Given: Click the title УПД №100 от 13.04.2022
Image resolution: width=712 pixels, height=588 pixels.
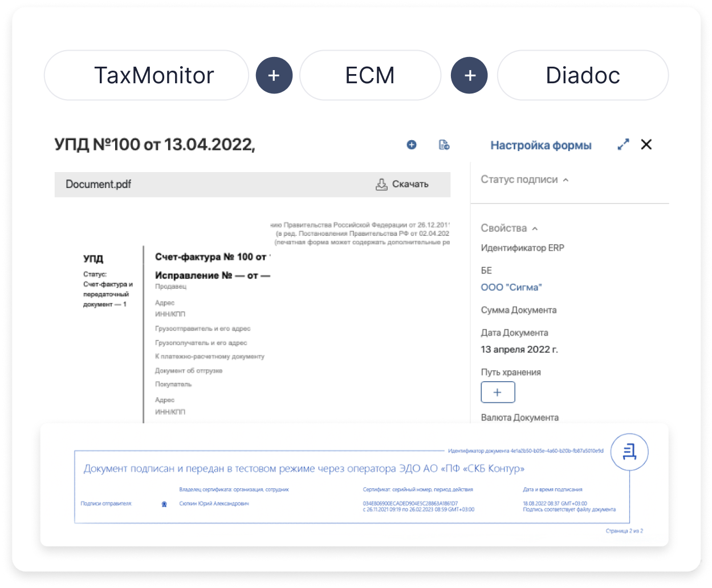Looking at the screenshot, I should (x=154, y=145).
